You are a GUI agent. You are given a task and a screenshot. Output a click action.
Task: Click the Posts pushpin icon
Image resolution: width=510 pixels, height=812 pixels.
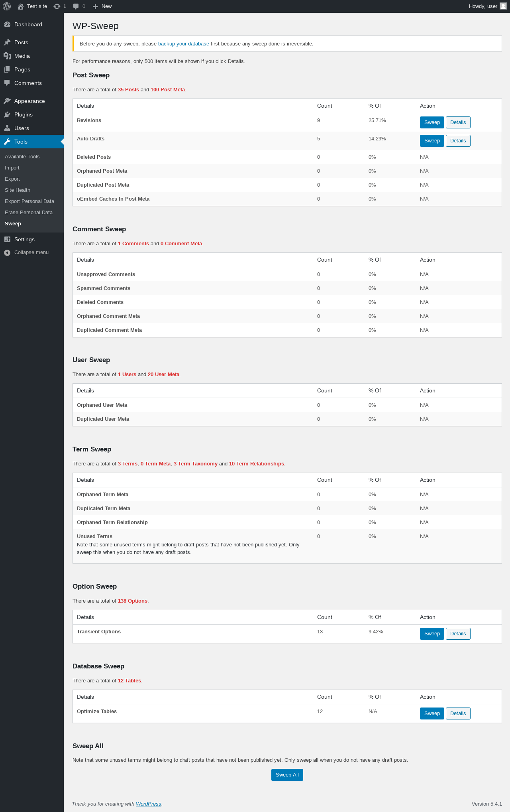(7, 42)
